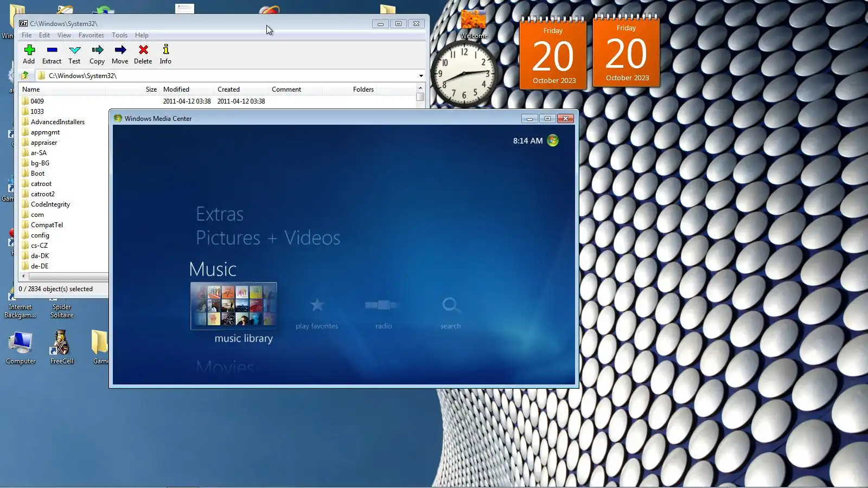The width and height of the screenshot is (868, 488).
Task: Select the Boot folder
Action: pyautogui.click(x=37, y=174)
